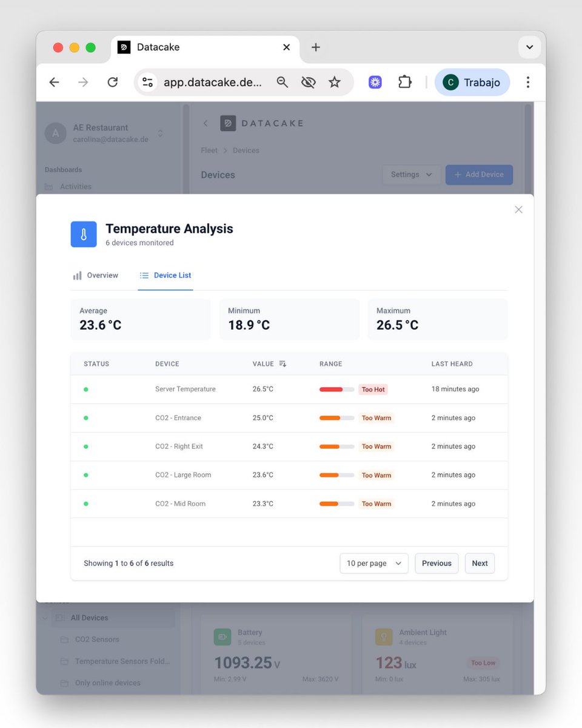Click the Minimum temperature card
This screenshot has height=728, width=582.
coord(289,319)
